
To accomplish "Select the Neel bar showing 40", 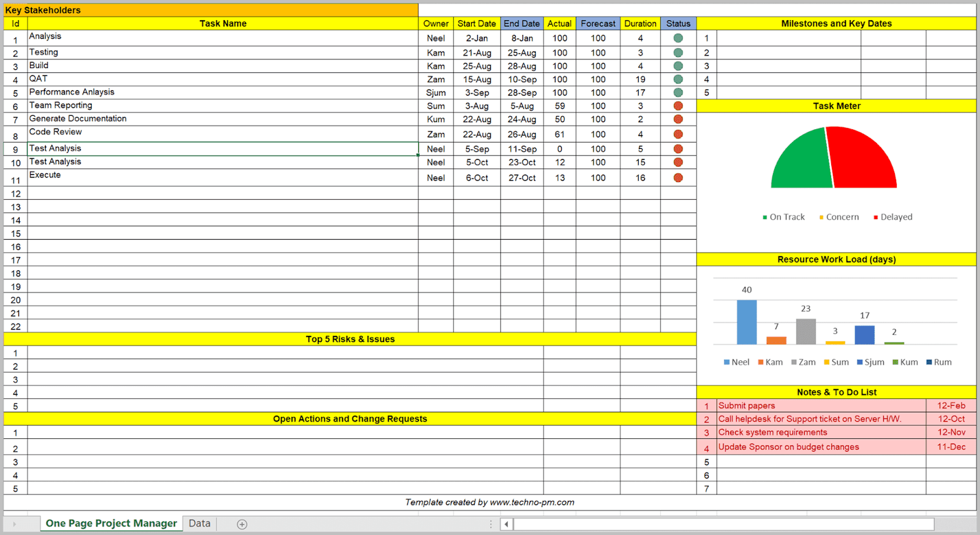I will (x=747, y=322).
